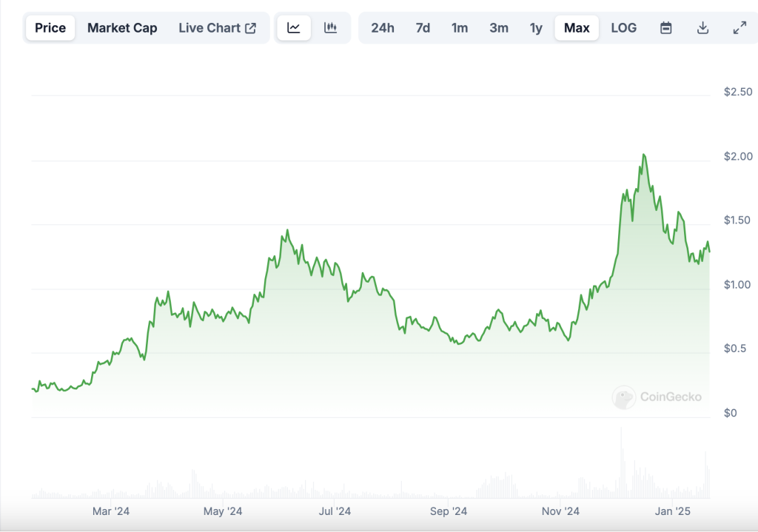
Task: Open the Live Chart link
Action: tap(217, 28)
